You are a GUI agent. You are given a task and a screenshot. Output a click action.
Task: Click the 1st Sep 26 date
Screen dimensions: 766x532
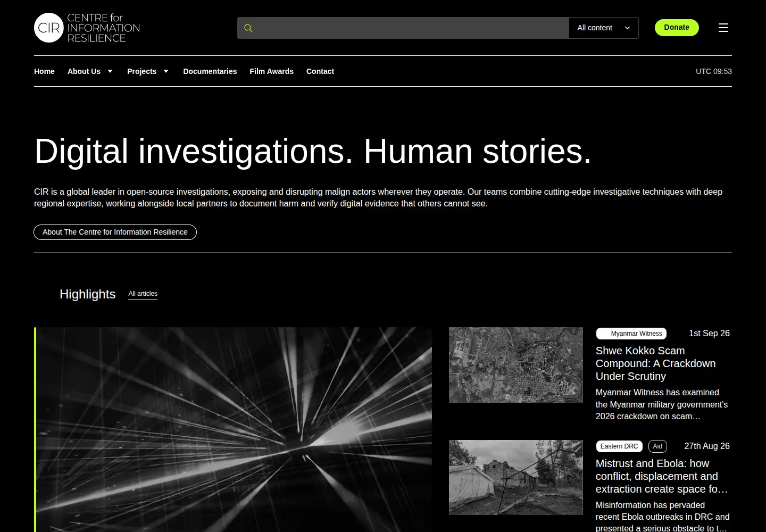[x=709, y=333]
